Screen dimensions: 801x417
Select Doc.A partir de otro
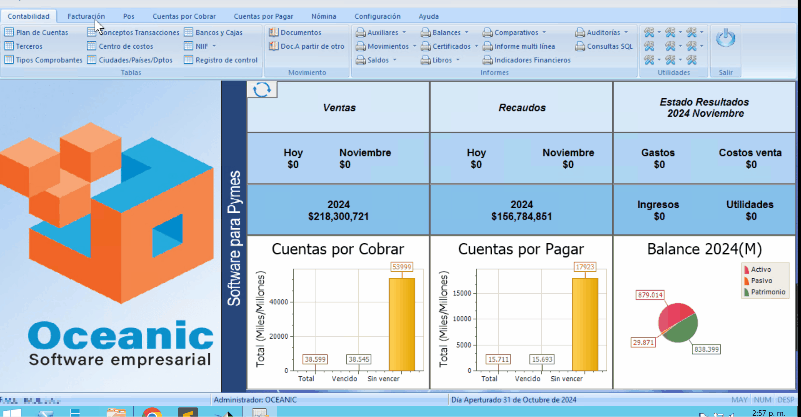(x=307, y=46)
